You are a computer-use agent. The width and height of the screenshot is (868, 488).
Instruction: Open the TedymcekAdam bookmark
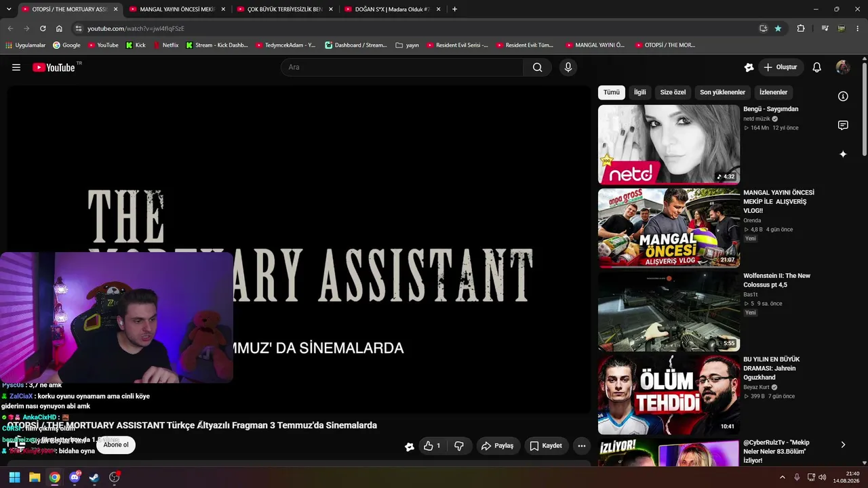285,45
